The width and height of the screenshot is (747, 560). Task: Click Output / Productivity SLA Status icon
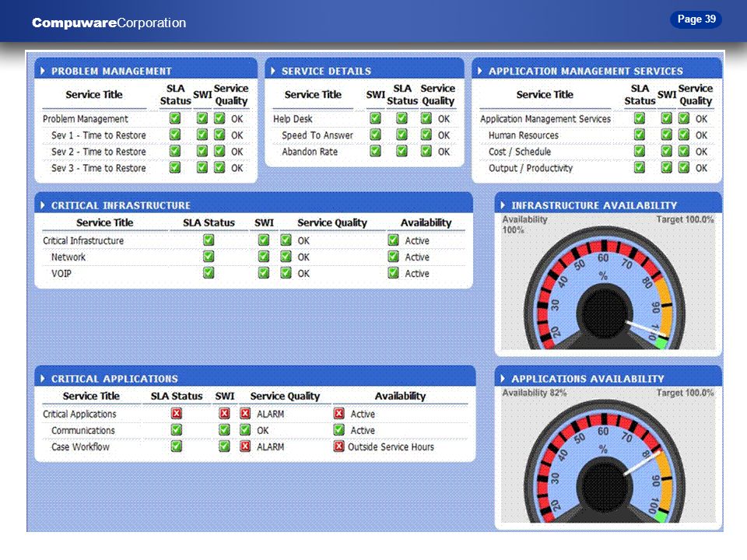tap(640, 168)
